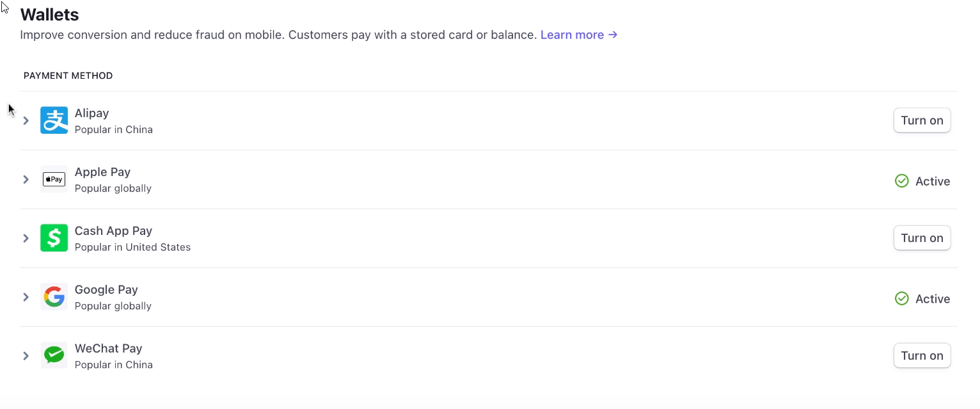980x409 pixels.
Task: Click Google Pay's green Active checkmark icon
Action: [x=902, y=299]
